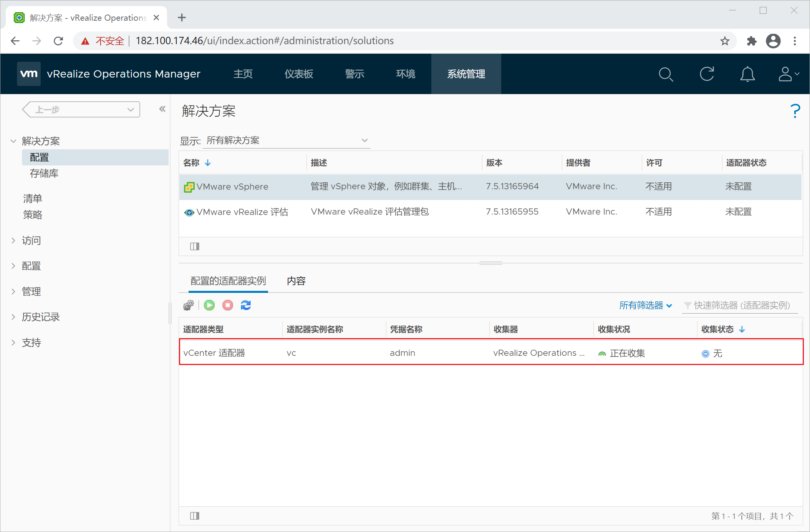
Task: Toggle columns icon under adapter table
Action: (x=195, y=516)
